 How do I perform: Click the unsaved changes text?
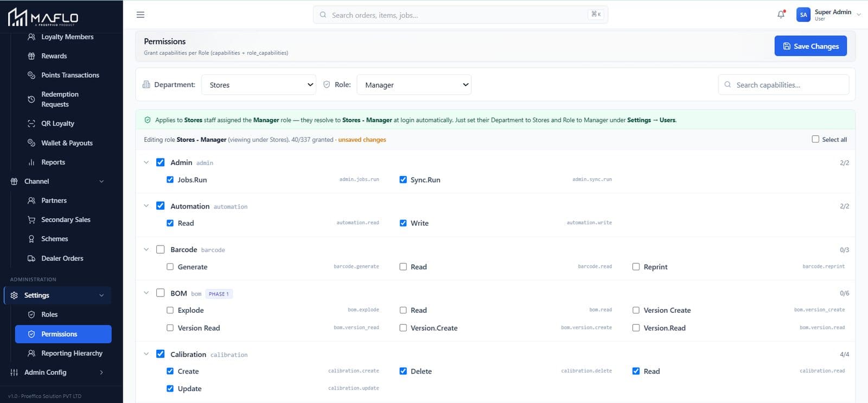tap(362, 140)
